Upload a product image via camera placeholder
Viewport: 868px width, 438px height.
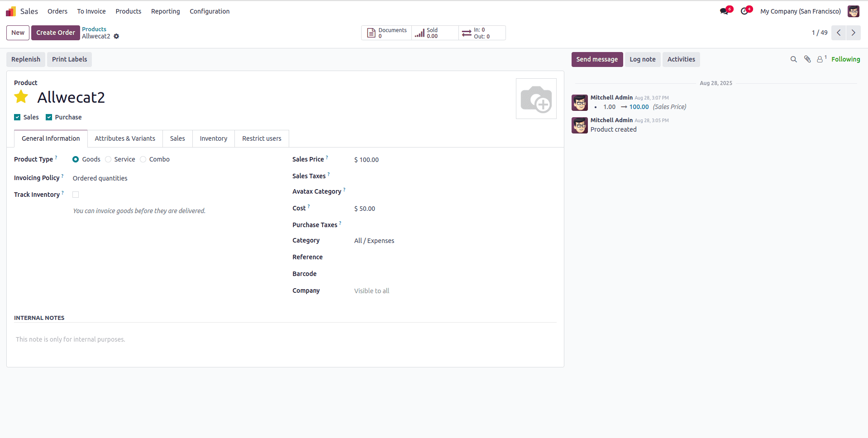point(536,99)
